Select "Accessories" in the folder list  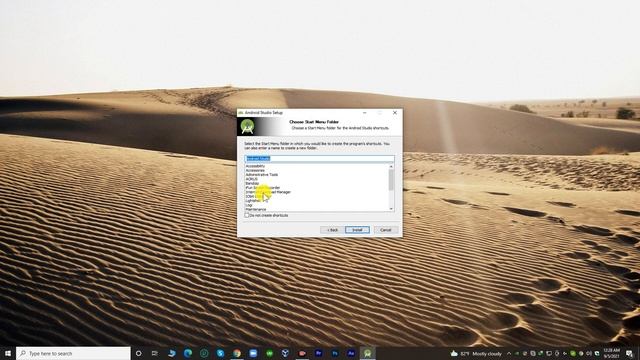coord(255,170)
